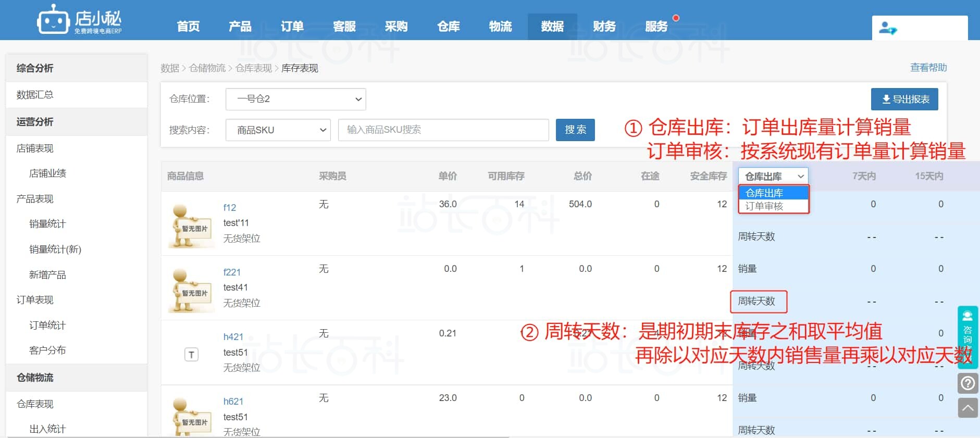Open the 查看帮助 link
The image size is (980, 438).
pos(928,68)
